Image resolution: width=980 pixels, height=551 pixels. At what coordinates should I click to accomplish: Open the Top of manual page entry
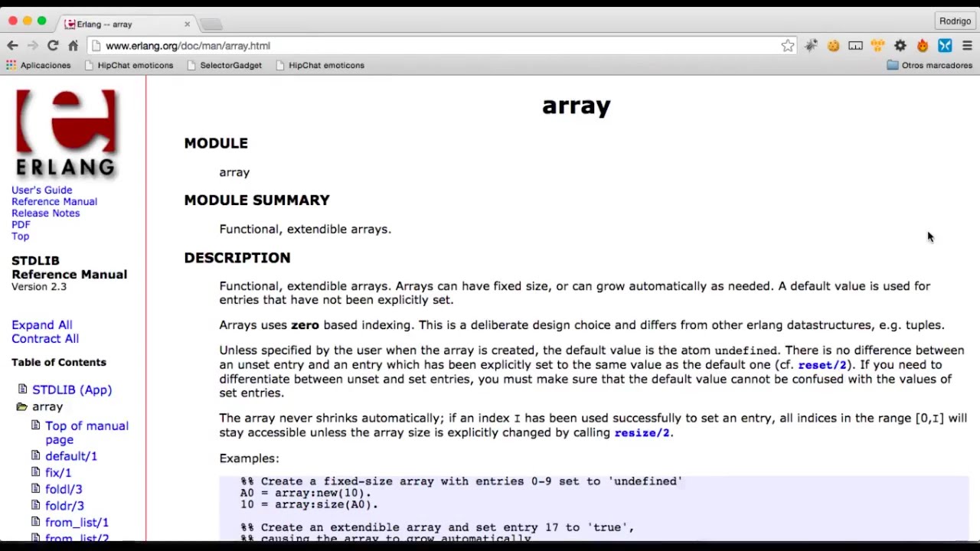(87, 432)
